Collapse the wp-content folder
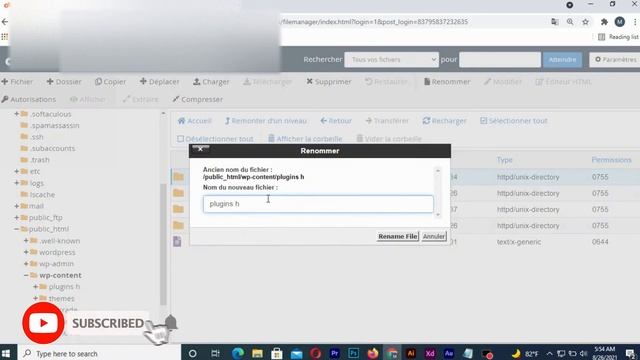 [x=26, y=276]
